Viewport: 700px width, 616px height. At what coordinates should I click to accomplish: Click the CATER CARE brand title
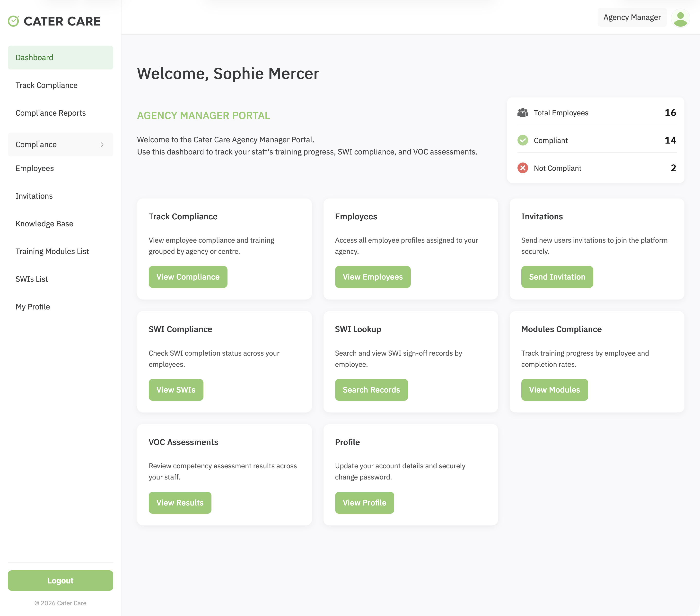tap(62, 21)
